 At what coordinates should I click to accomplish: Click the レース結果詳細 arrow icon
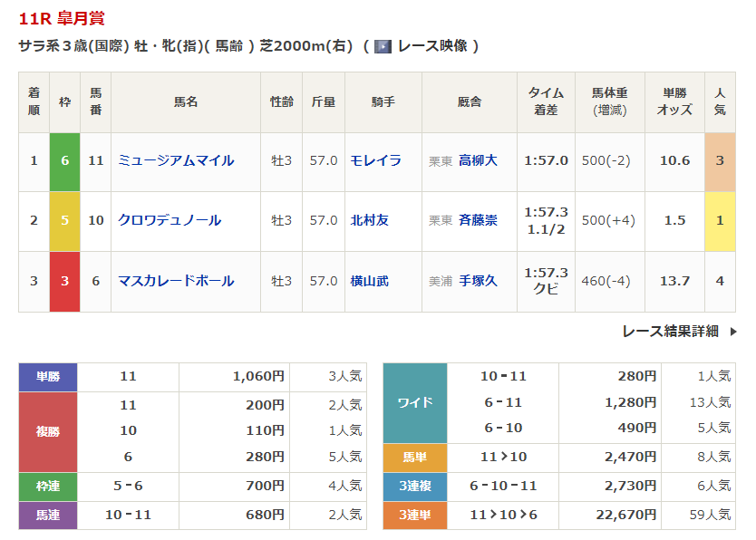[732, 332]
